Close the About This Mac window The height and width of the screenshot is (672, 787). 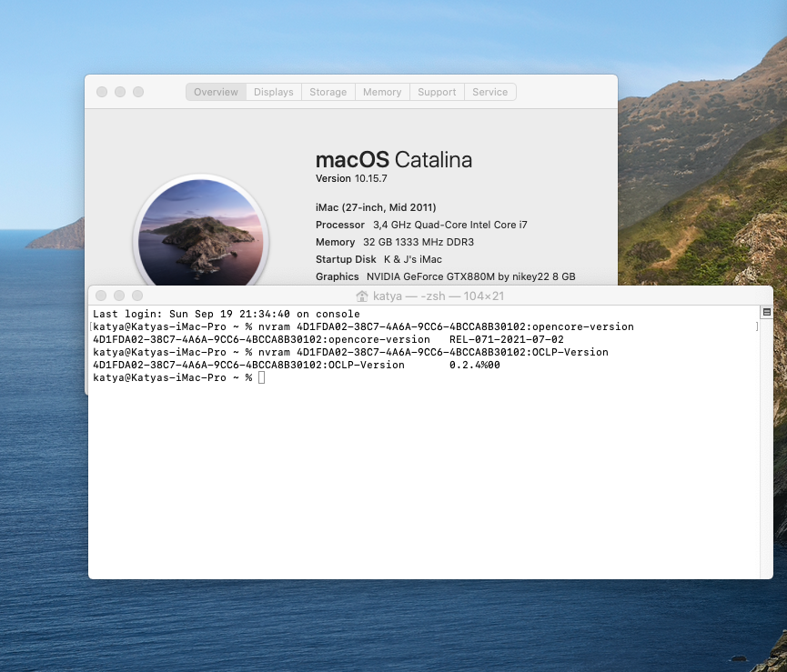102,92
